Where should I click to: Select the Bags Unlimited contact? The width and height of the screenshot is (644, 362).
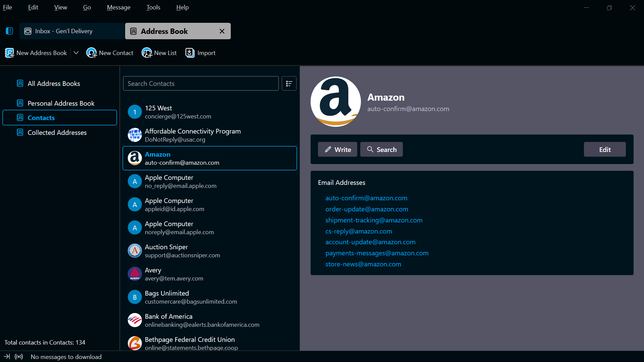[210, 297]
